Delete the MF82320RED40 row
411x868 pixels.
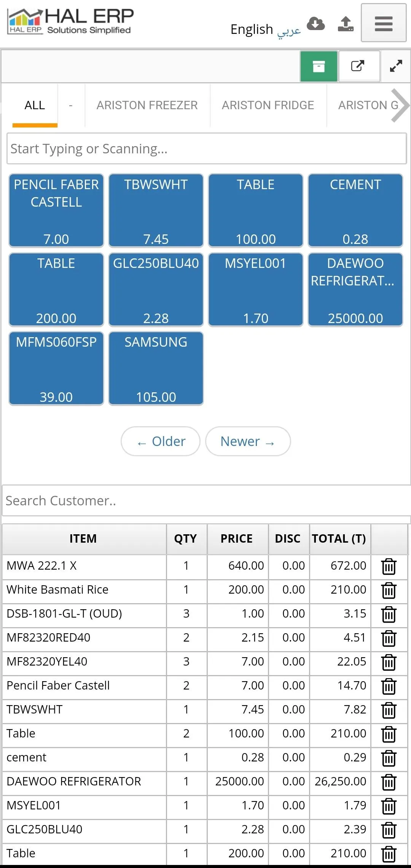[x=389, y=638]
